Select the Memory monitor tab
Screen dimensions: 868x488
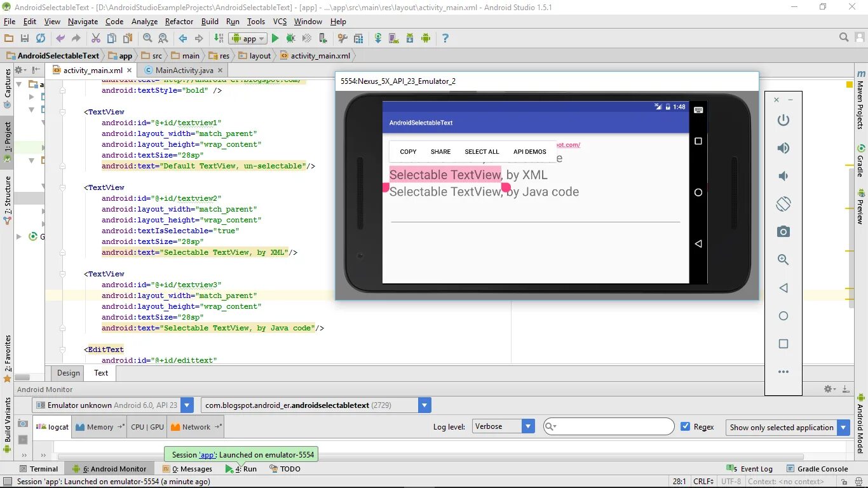[99, 427]
